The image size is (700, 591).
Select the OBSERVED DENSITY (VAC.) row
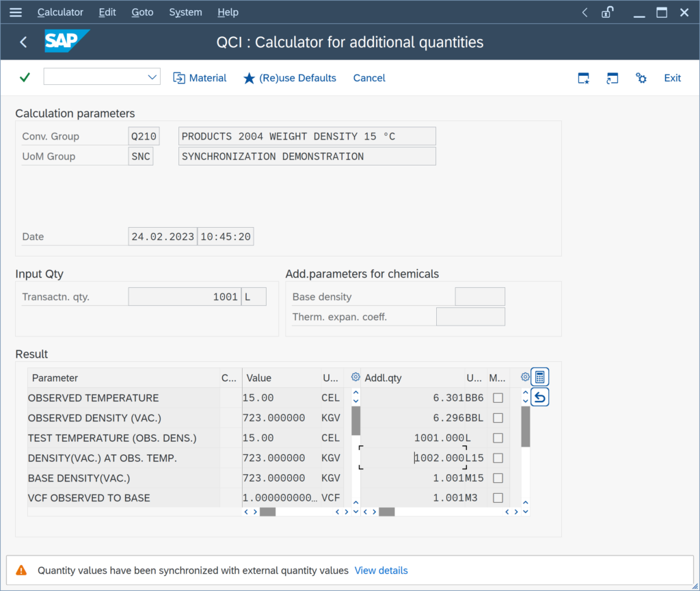123,418
